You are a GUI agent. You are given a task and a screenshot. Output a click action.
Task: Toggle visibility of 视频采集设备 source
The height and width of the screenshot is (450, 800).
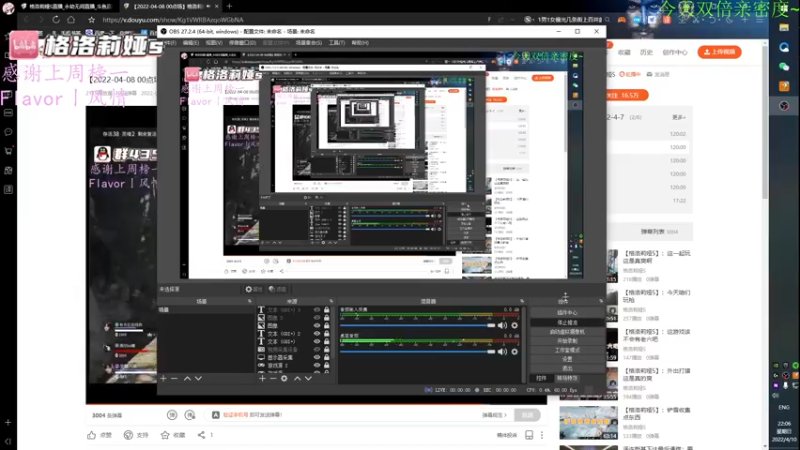click(317, 349)
